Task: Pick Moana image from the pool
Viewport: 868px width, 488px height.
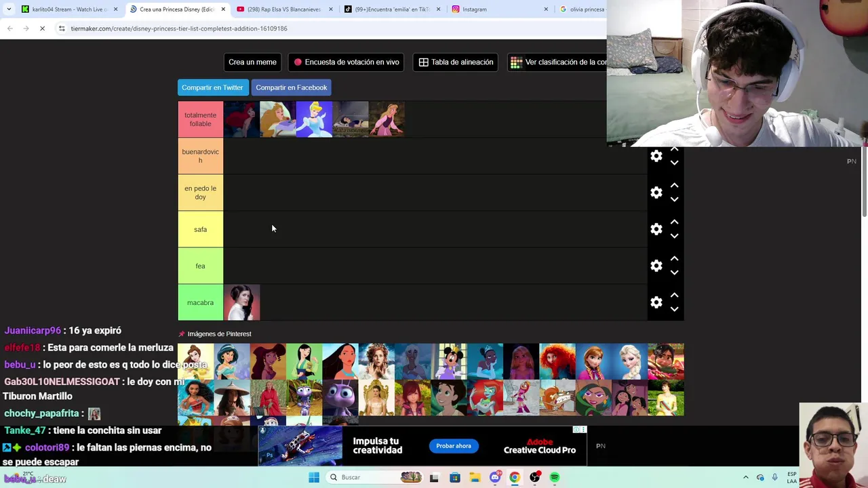Action: click(x=195, y=398)
